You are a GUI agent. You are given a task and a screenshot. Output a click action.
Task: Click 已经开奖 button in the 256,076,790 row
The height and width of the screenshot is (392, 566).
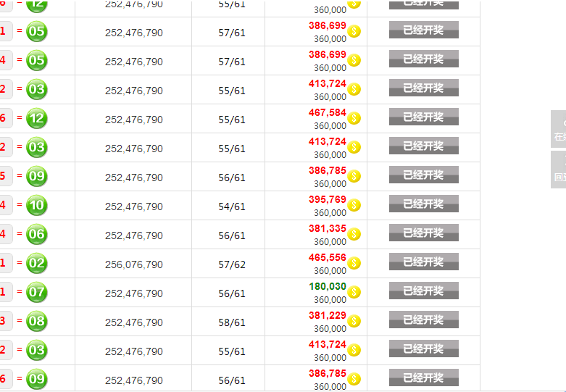[424, 262]
